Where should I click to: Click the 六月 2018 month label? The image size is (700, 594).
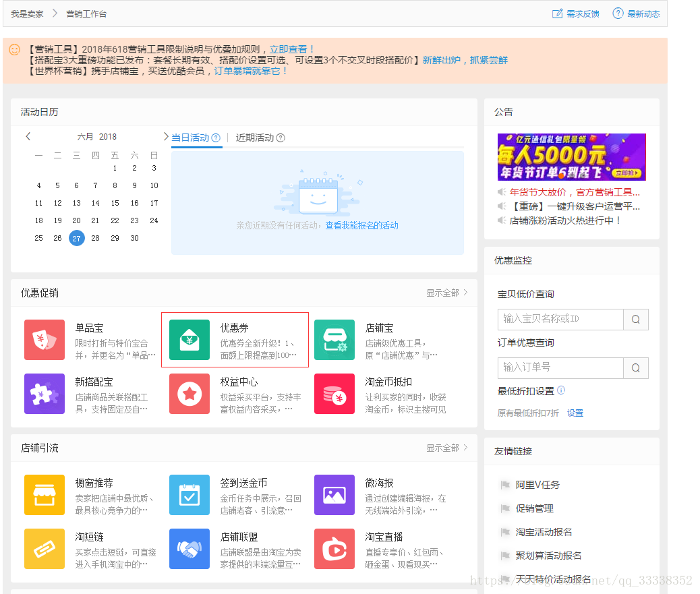tap(97, 137)
